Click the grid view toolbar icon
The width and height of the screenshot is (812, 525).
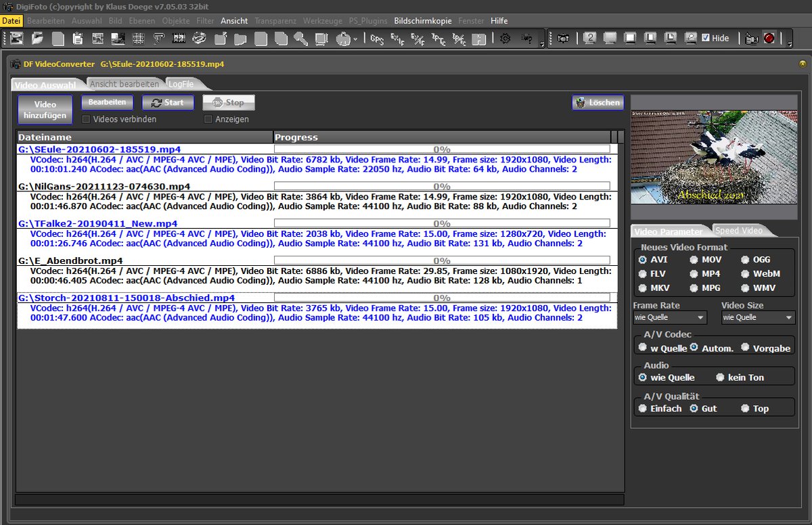pyautogui.click(x=138, y=39)
